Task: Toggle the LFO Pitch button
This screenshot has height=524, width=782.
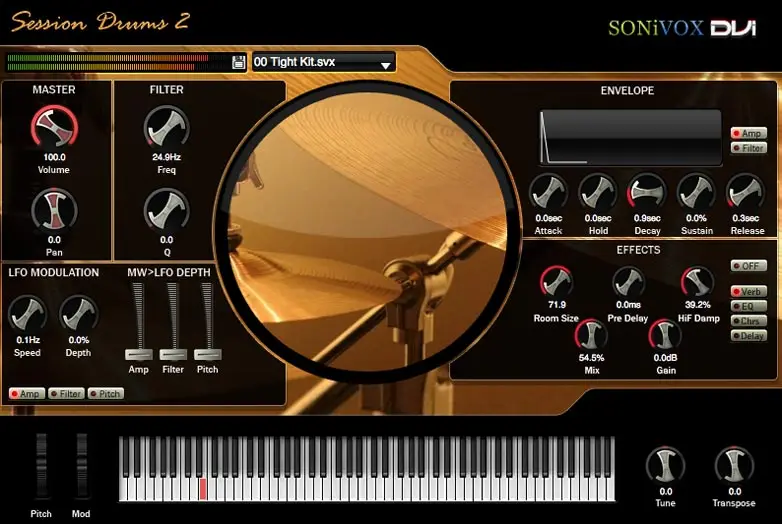Action: pyautogui.click(x=106, y=394)
